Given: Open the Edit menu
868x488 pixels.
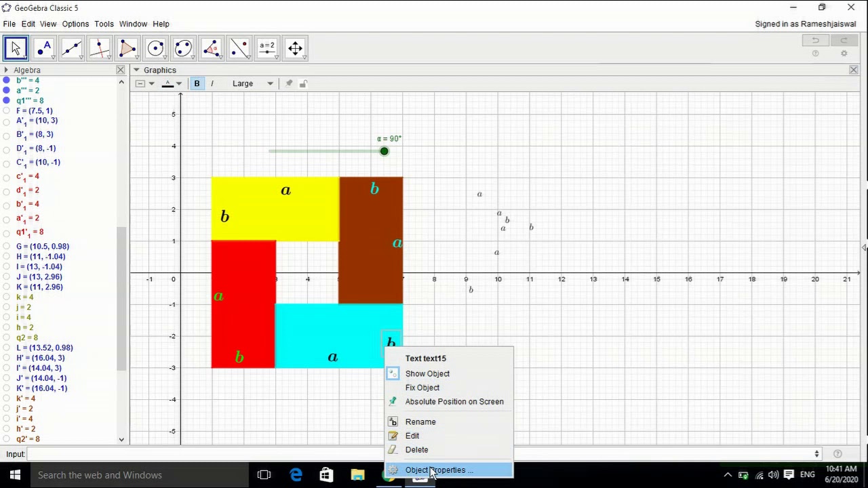Looking at the screenshot, I should [x=28, y=24].
